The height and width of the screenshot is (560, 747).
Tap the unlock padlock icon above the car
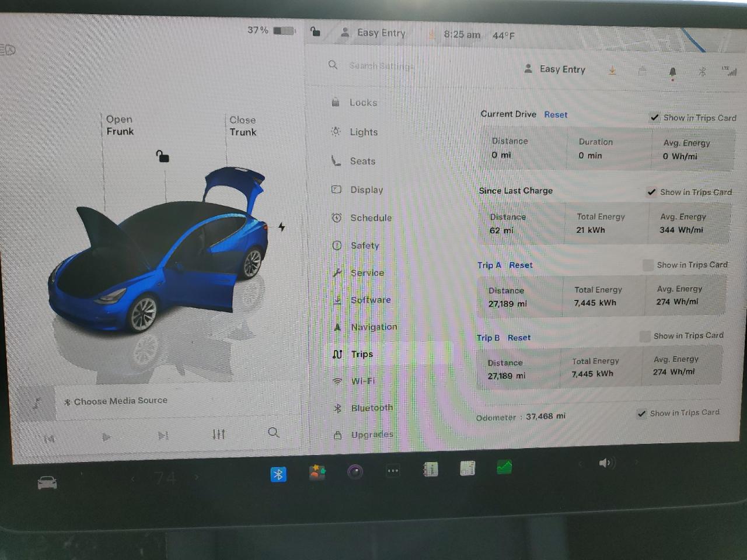click(162, 156)
